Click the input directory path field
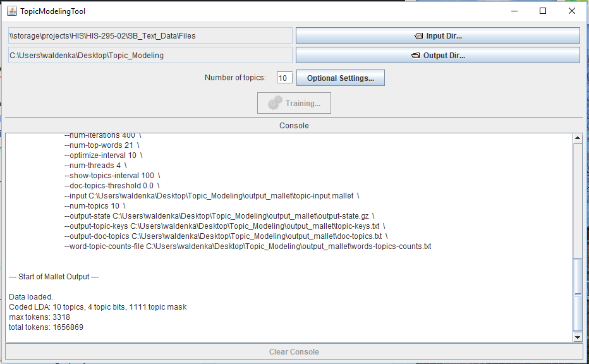589x364 pixels. coord(150,36)
